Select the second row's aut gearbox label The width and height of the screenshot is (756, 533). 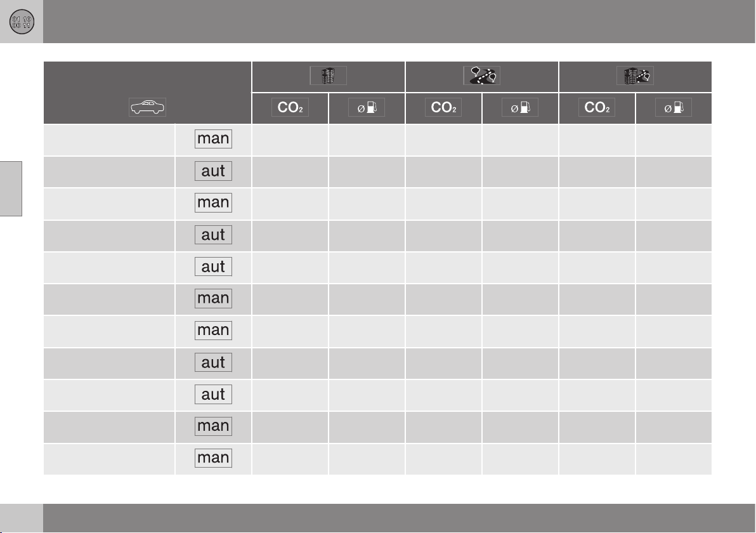pos(213,171)
